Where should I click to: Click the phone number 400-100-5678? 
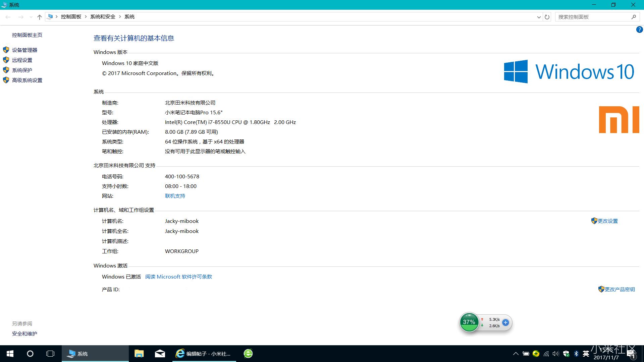pos(182,176)
